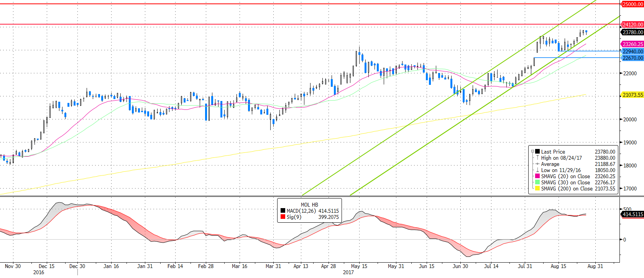Click the 'Nov 30' date axis label
This screenshot has width=644, height=278.
coord(13,266)
